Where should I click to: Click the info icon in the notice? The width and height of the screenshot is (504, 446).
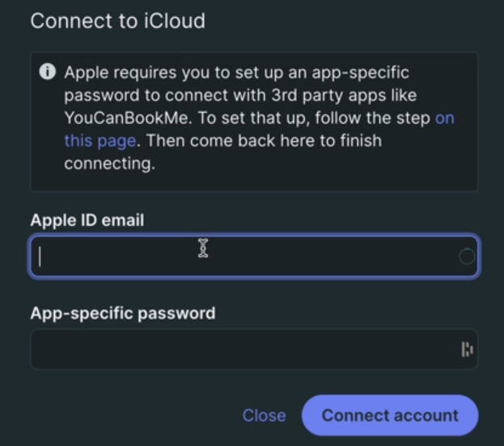click(47, 72)
